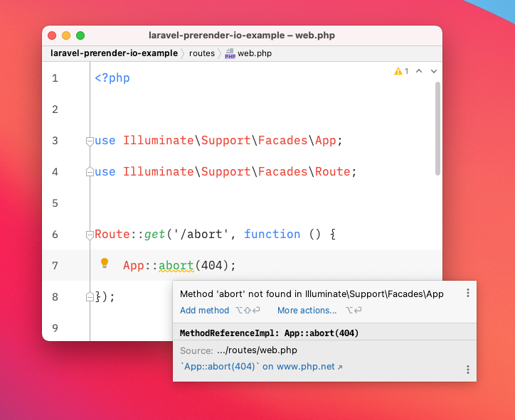Viewport: 515px width, 420px height.
Task: Click the underlined abort method call
Action: coord(176,265)
